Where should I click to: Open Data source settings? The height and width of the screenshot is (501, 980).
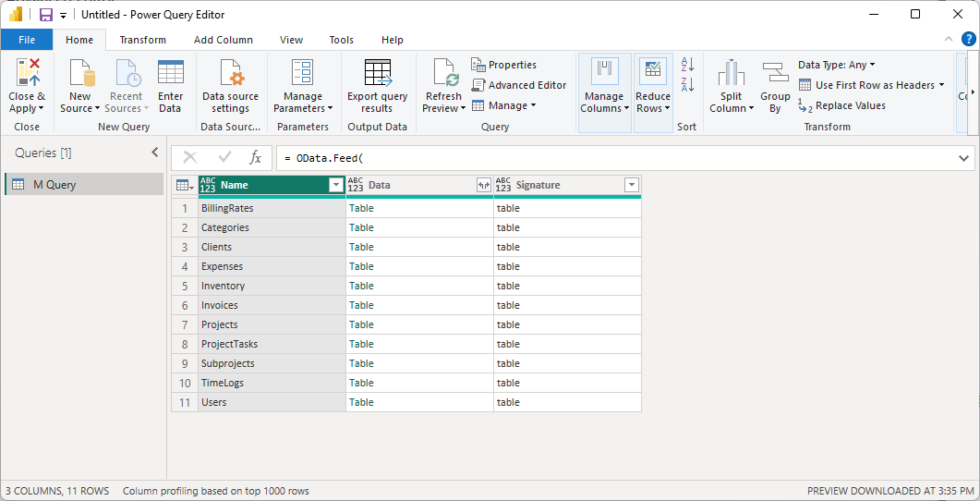pos(230,88)
